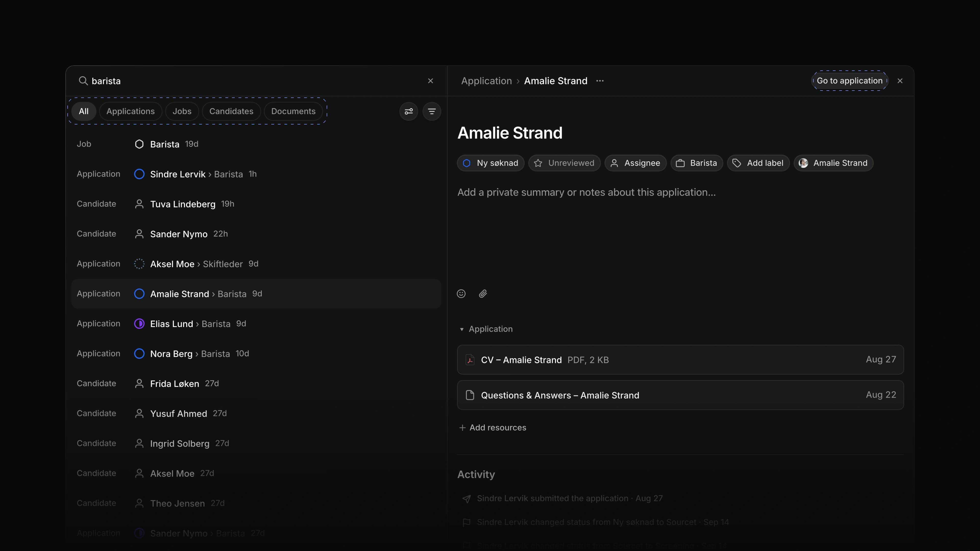Open Questions & Answers – Amalie Strand
Viewport: 980px width, 551px height.
pos(680,395)
